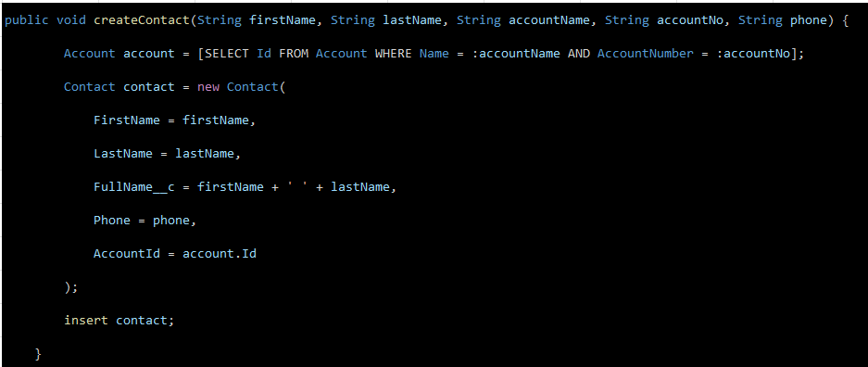Viewport: 868px width, 367px height.
Task: Click the accountNo method parameter
Action: [x=690, y=20]
